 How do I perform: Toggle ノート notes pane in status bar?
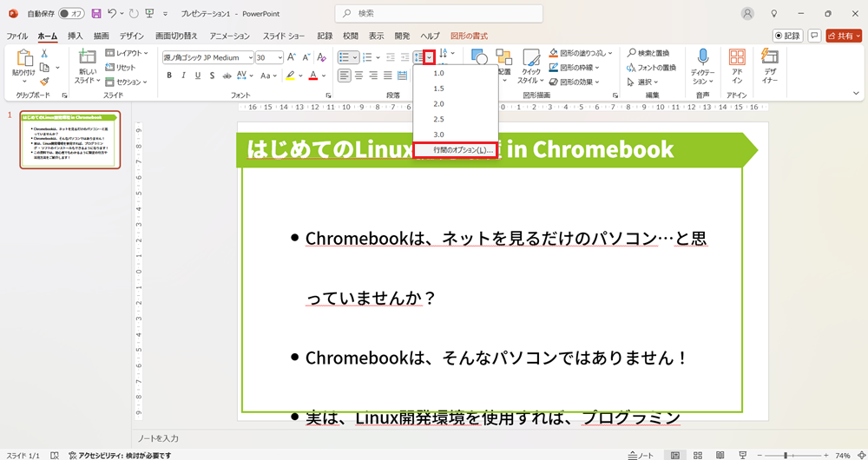pyautogui.click(x=641, y=455)
